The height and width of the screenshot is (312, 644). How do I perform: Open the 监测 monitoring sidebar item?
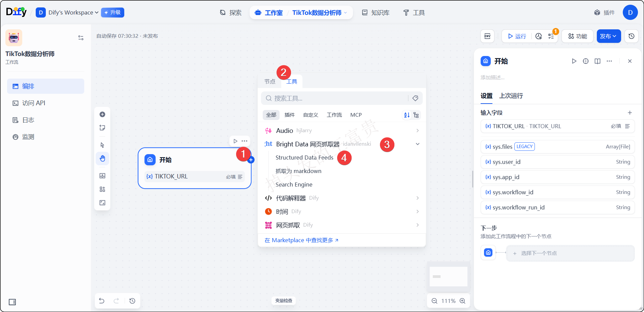(x=45, y=137)
